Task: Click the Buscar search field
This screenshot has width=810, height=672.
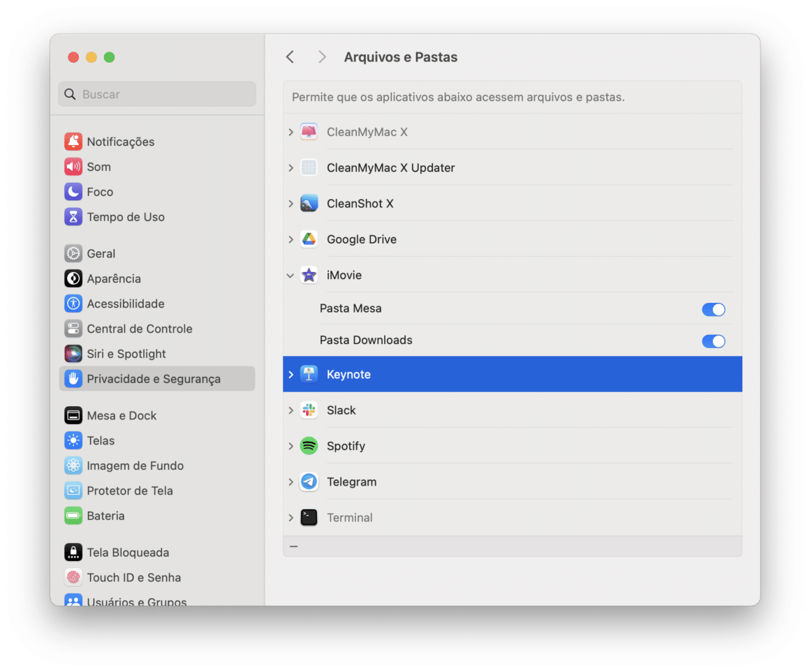Action: [156, 94]
